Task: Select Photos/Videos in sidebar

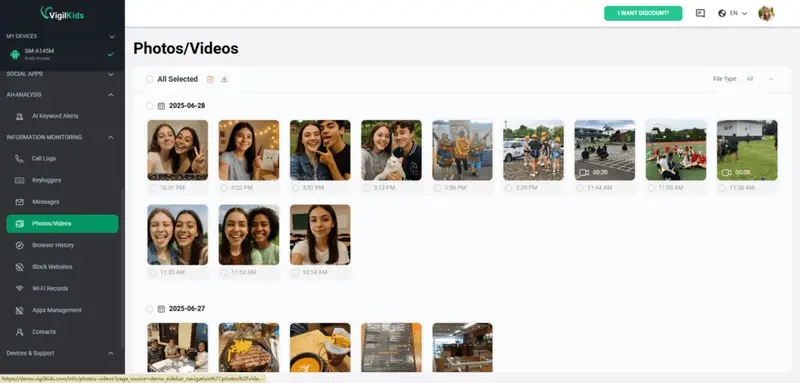Action: (62, 223)
